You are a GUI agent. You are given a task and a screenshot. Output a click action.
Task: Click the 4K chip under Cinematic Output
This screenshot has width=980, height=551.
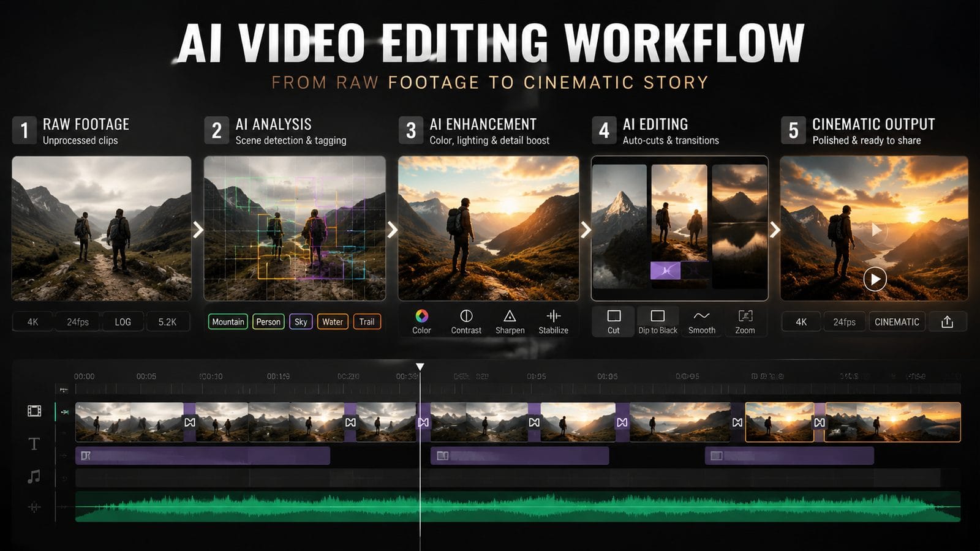(x=801, y=321)
